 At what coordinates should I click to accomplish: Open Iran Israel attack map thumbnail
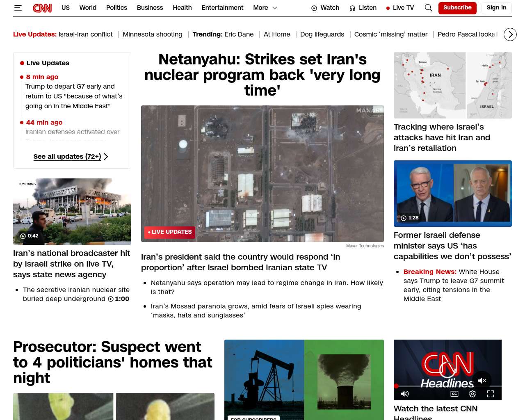coord(453,85)
